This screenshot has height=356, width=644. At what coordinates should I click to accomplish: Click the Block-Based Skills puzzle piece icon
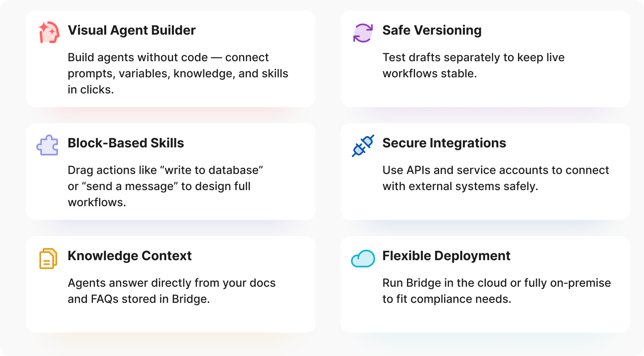tap(47, 145)
